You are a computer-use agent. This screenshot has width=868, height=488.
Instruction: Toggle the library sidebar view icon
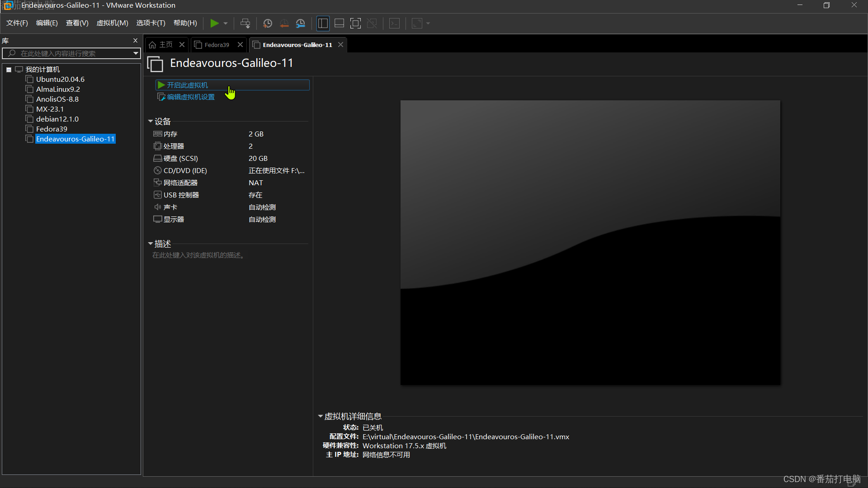tap(323, 23)
